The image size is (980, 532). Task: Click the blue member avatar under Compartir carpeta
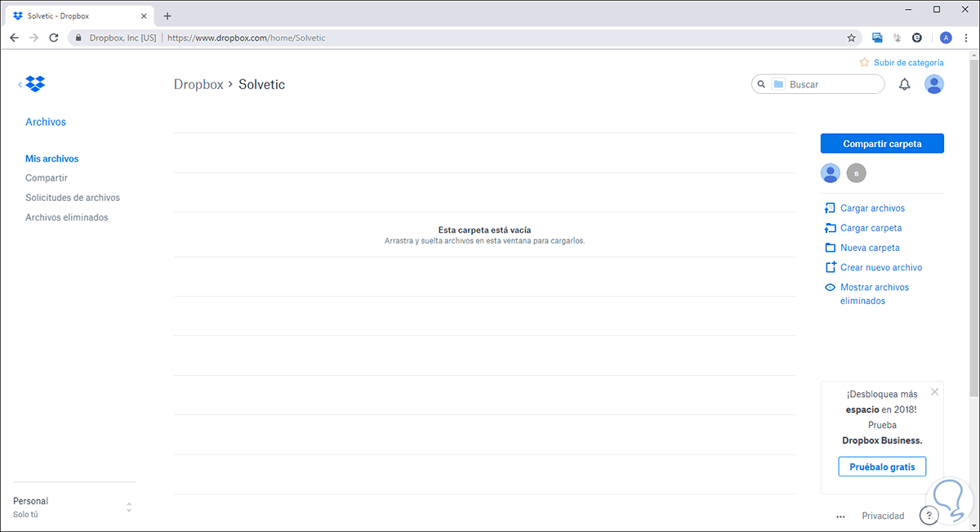point(831,172)
